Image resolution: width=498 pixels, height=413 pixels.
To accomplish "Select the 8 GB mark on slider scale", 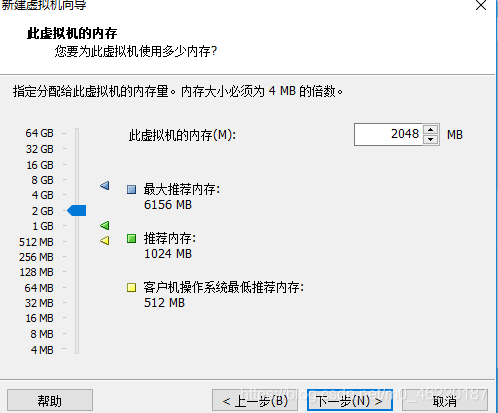I will click(43, 180).
